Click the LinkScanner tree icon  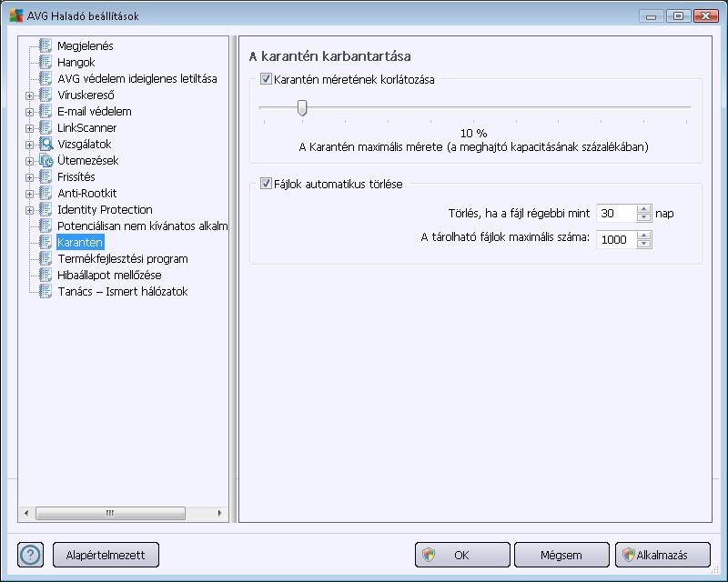45,127
